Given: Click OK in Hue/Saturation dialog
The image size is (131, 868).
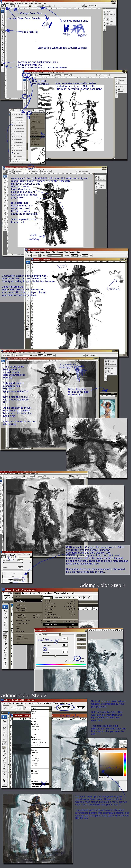Looking at the screenshot, I should [81, 636].
